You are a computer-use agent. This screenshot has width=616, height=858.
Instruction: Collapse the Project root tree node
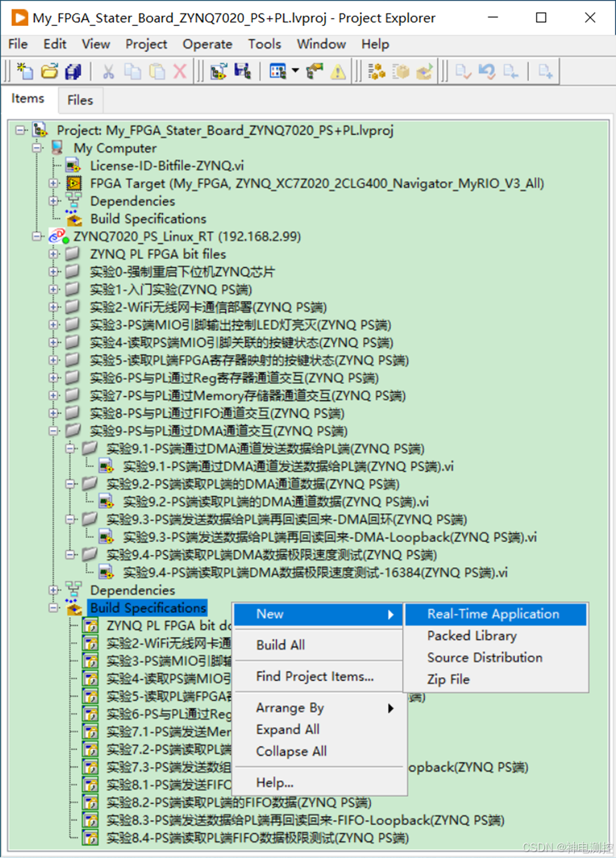(21, 130)
